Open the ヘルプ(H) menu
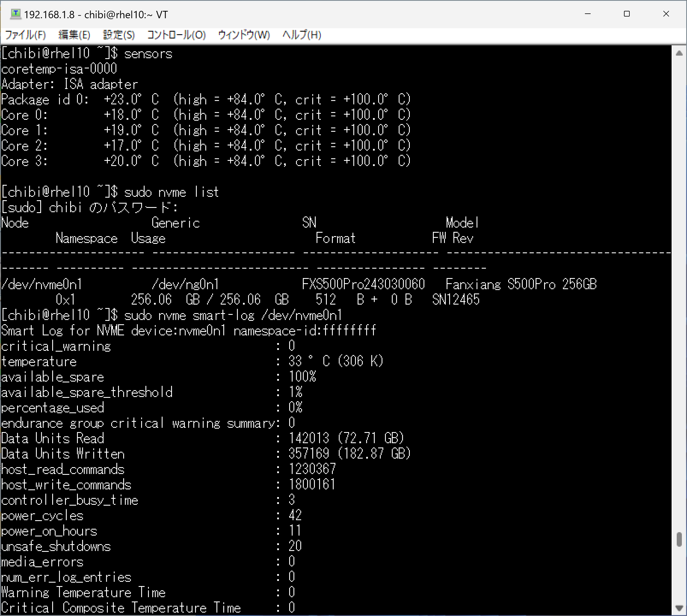The width and height of the screenshot is (687, 616). 301,35
